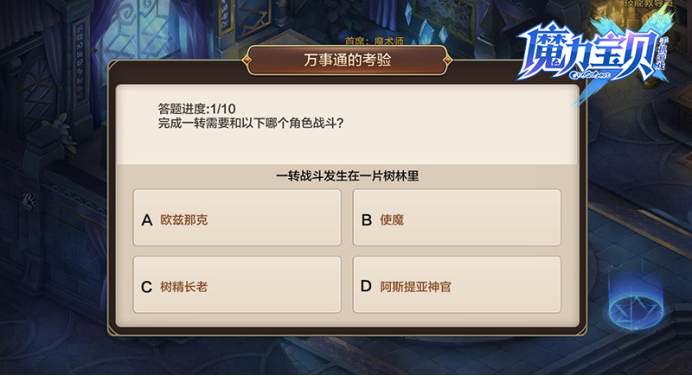Choose answer A 欧兹那克
The height and width of the screenshot is (376, 692).
coord(237,218)
